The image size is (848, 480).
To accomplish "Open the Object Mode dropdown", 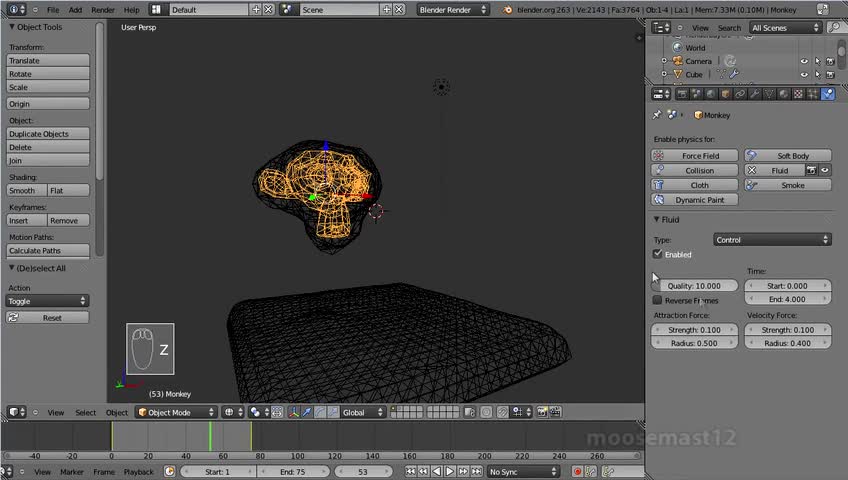I will [175, 412].
